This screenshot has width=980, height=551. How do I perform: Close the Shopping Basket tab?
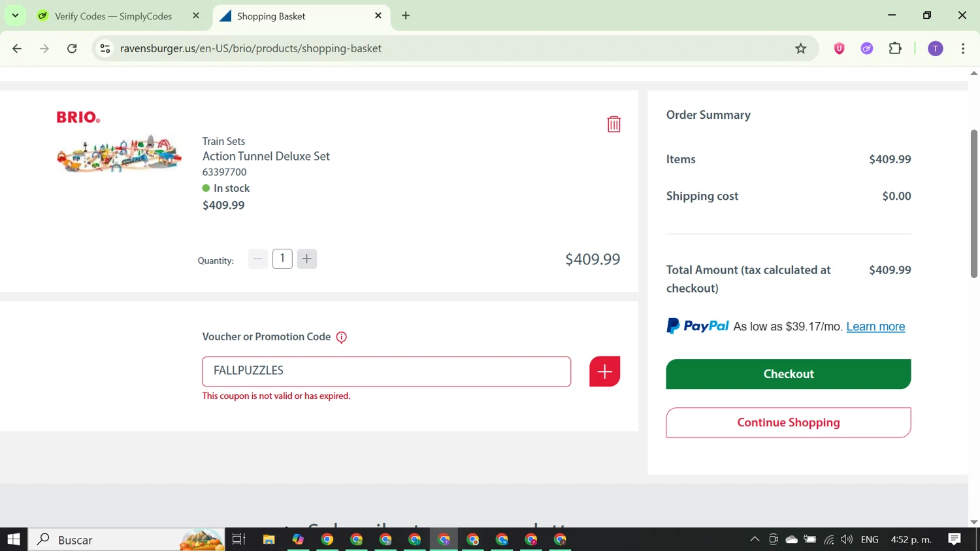pos(378,16)
